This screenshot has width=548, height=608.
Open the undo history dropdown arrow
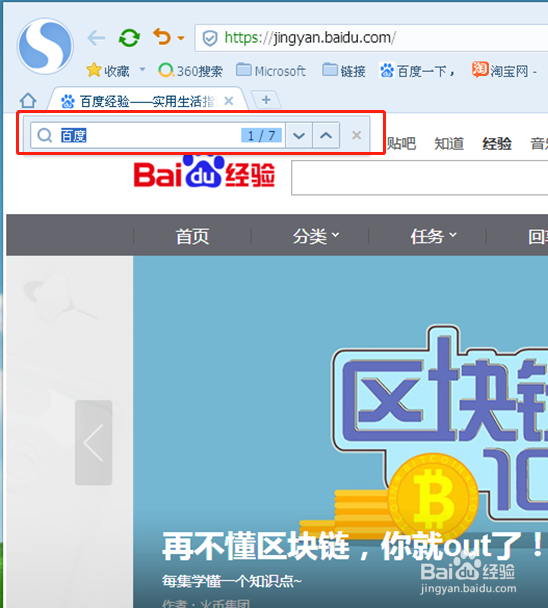[181, 38]
